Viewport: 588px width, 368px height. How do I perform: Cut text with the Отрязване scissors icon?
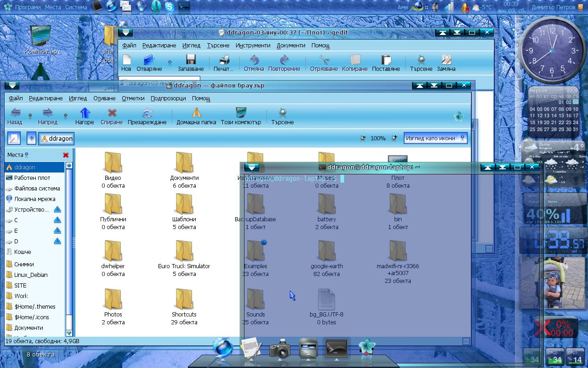[x=324, y=60]
